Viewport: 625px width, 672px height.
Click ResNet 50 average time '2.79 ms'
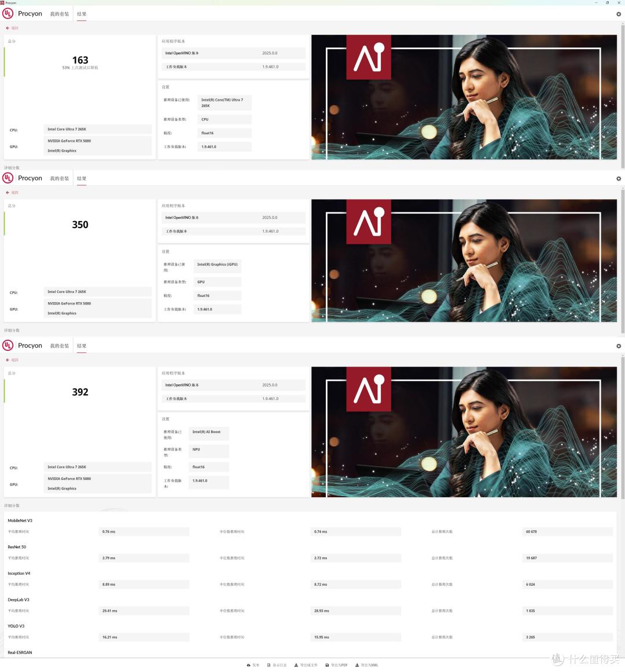tap(144, 559)
